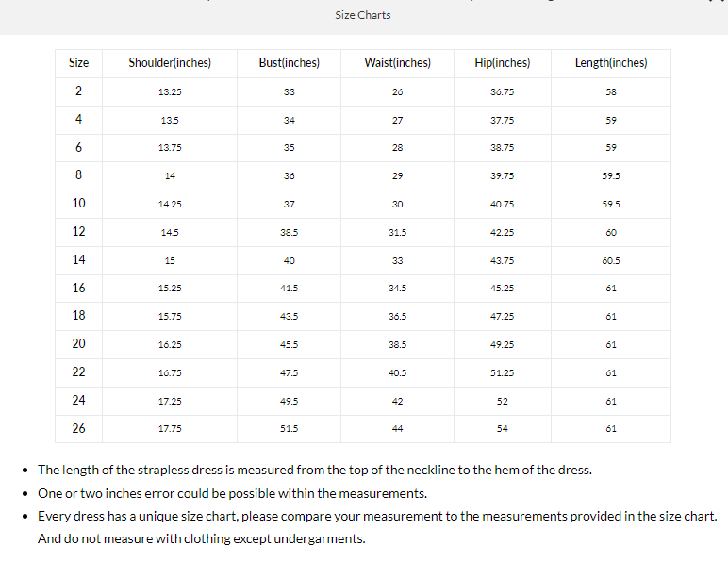The height and width of the screenshot is (562, 728).
Task: Click the 38.5 bust value for size 12
Action: [x=289, y=232]
